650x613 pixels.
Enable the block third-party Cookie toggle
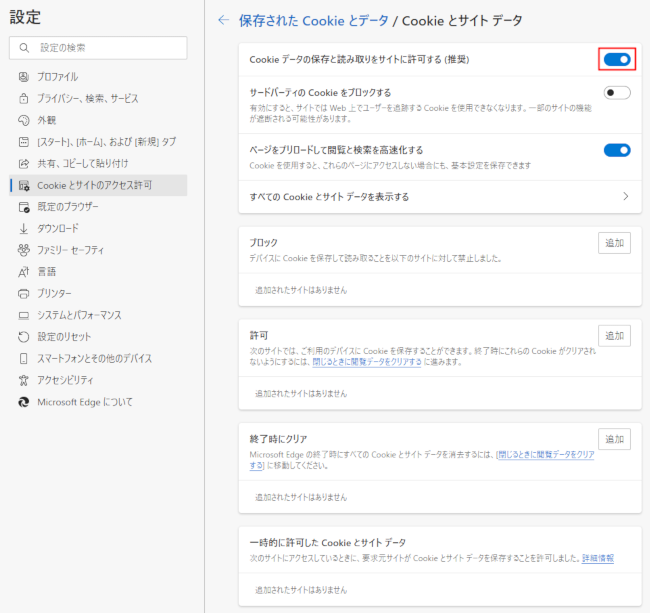coord(617,93)
